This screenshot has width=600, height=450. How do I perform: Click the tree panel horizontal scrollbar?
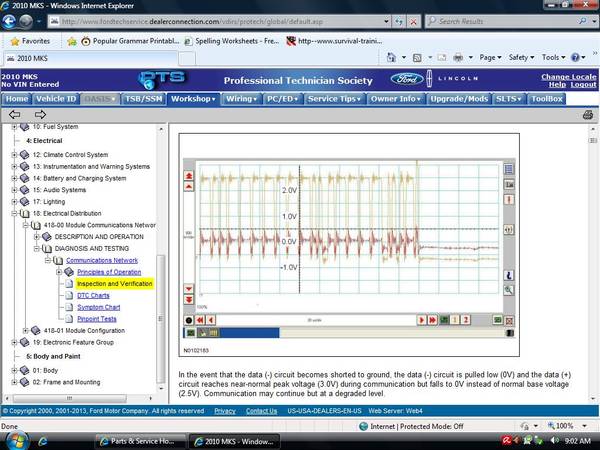point(81,398)
